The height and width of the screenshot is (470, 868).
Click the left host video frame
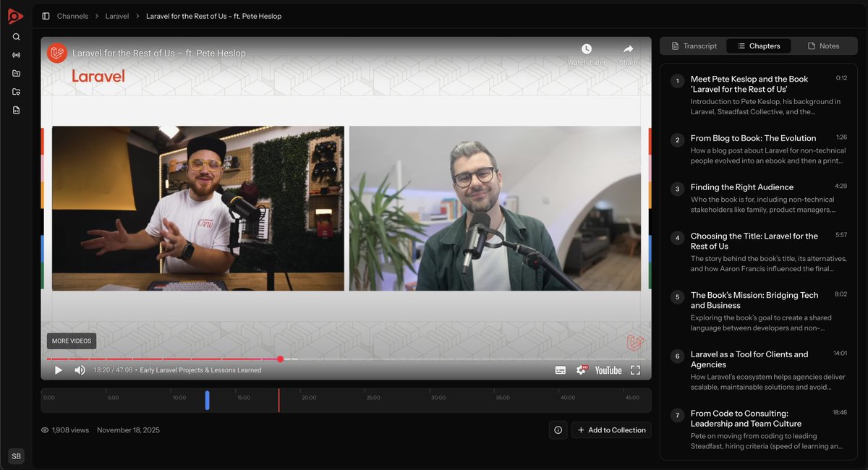coord(197,208)
